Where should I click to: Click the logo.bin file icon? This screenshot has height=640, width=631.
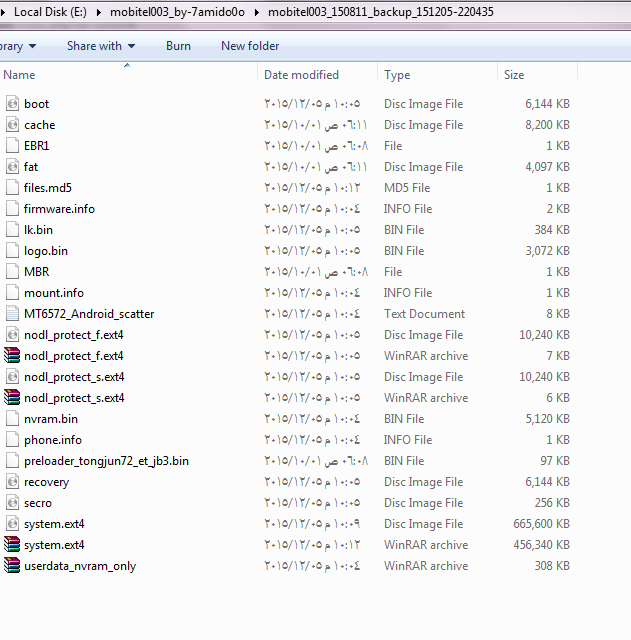[x=13, y=251]
